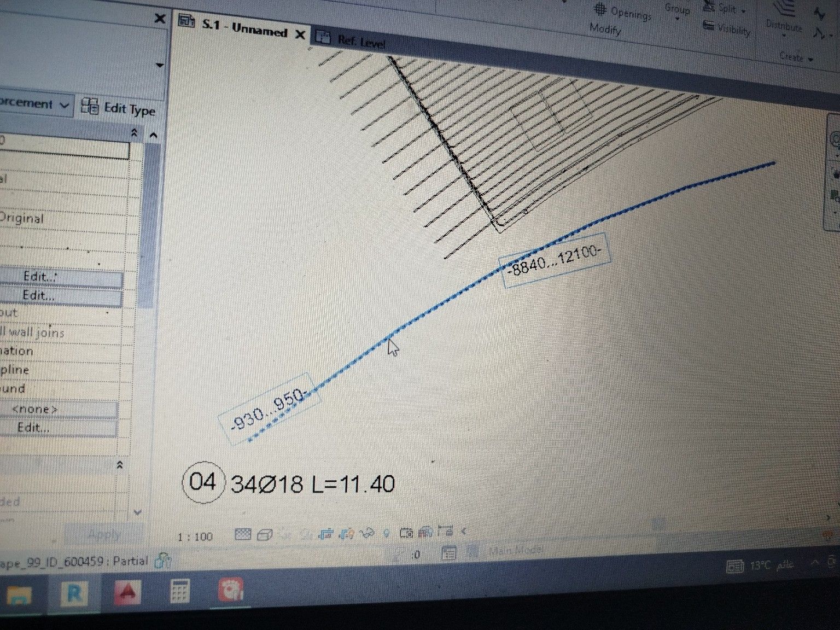The height and width of the screenshot is (630, 840).
Task: Select the -8840...12100- dimension tag
Action: point(555,260)
